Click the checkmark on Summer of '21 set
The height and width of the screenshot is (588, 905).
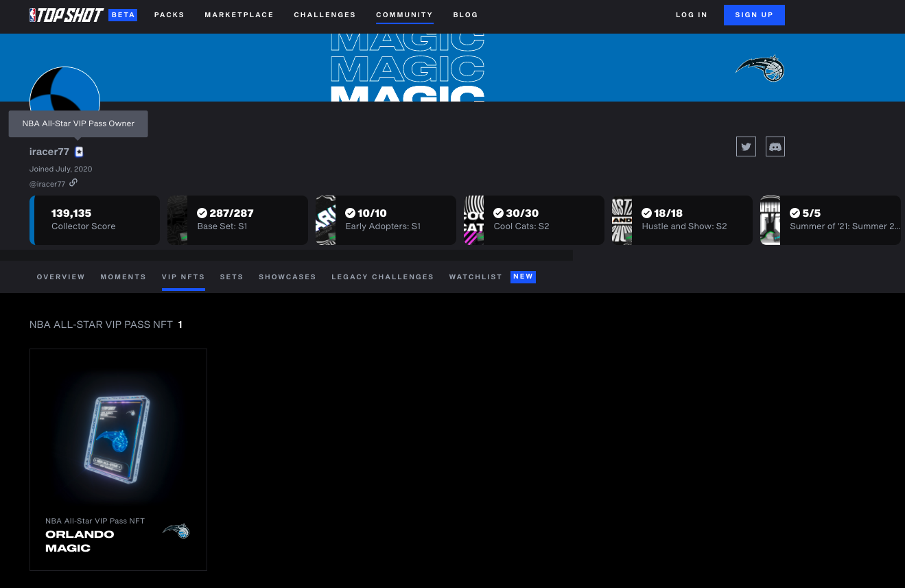click(795, 213)
